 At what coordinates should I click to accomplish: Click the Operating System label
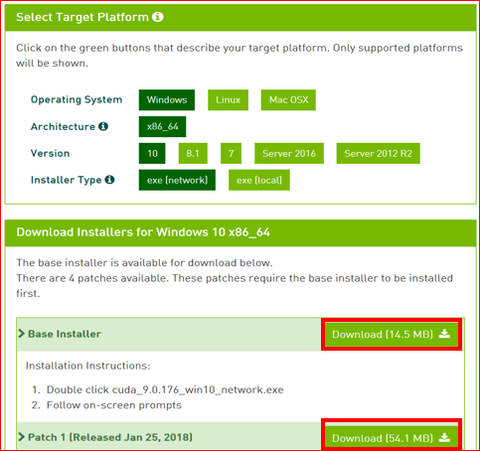(76, 100)
